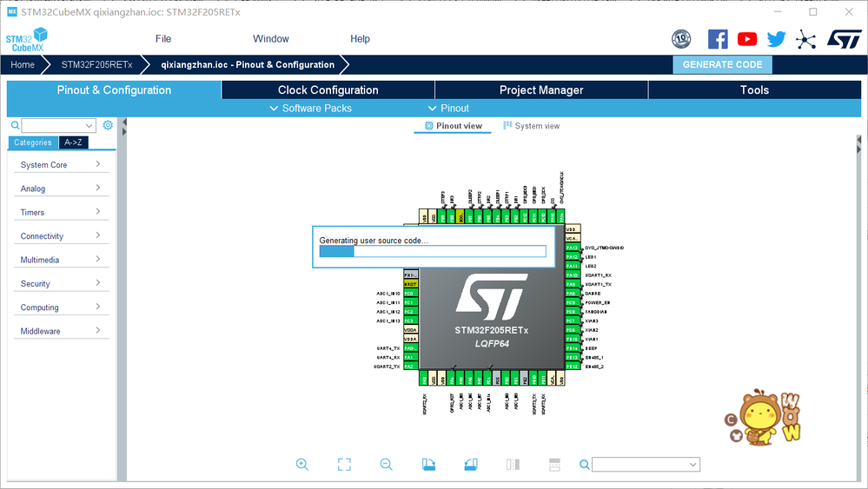Select pin PA12 labeled LED1
Viewport: 868px width, 489px height.
(572, 257)
